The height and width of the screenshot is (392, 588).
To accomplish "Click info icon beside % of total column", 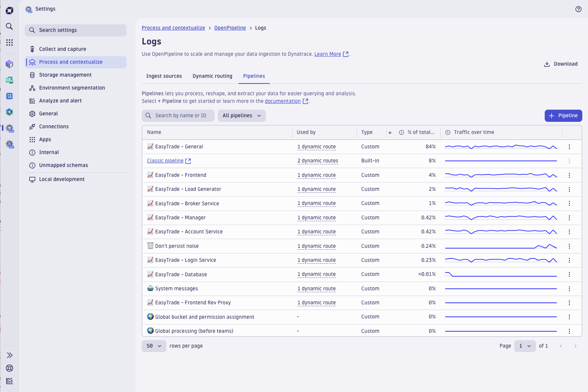I will click(x=401, y=132).
